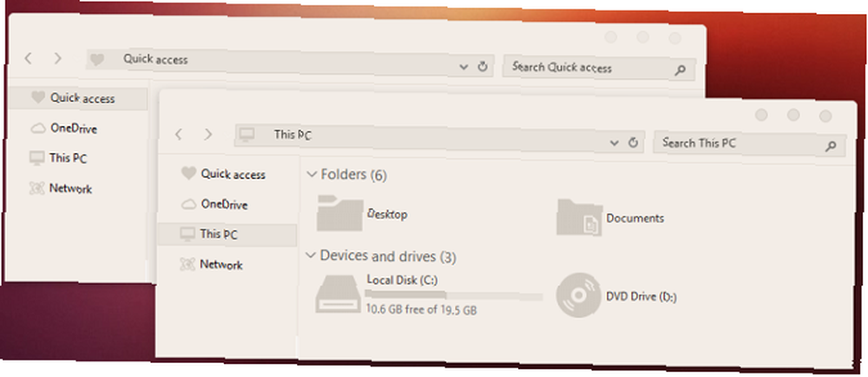Click the magnifier icon in Search This PC
The width and height of the screenshot is (868, 377).
pyautogui.click(x=831, y=147)
